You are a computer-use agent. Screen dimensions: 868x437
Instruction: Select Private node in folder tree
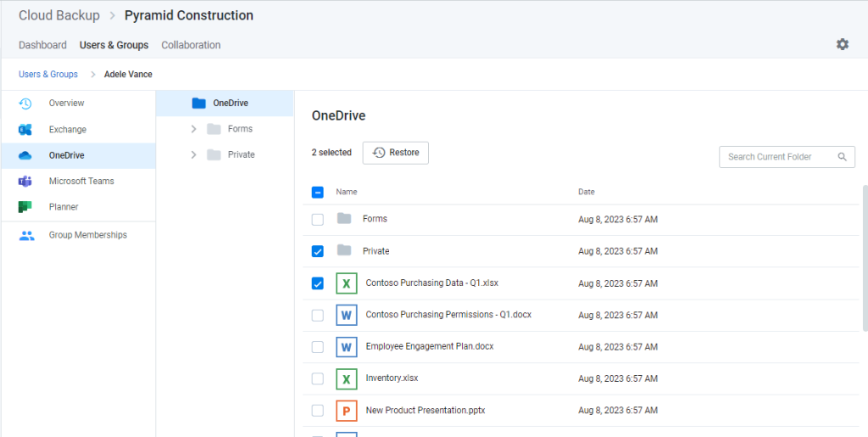[225, 155]
